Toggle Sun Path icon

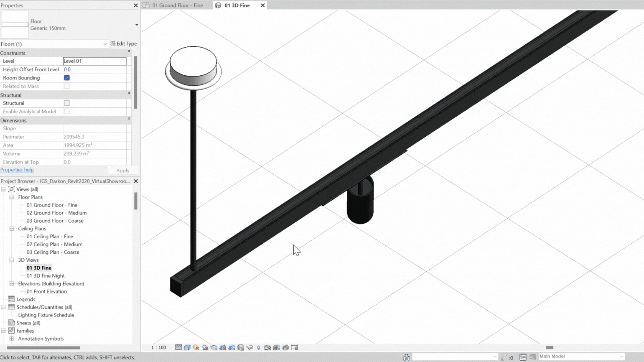196,347
